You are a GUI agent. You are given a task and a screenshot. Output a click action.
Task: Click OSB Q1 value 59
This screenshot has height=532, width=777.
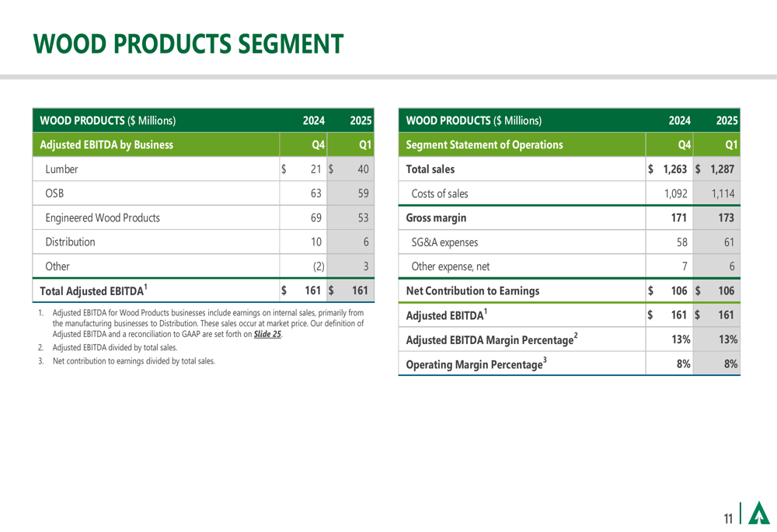363,193
